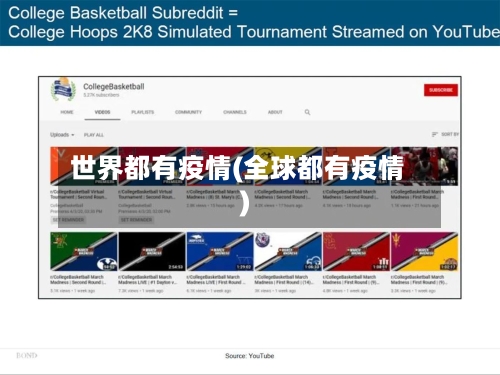
Task: Click the '3K views · 1 week ago' text
Action: (275, 291)
